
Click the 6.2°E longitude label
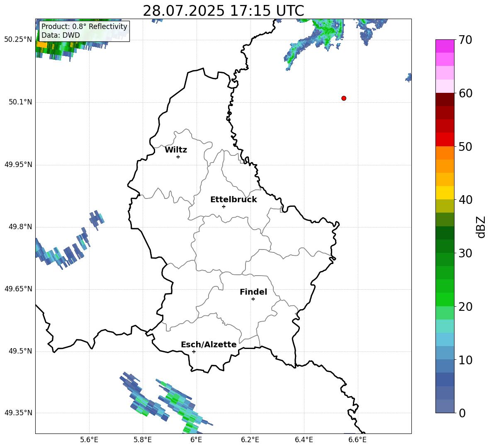[250, 440]
